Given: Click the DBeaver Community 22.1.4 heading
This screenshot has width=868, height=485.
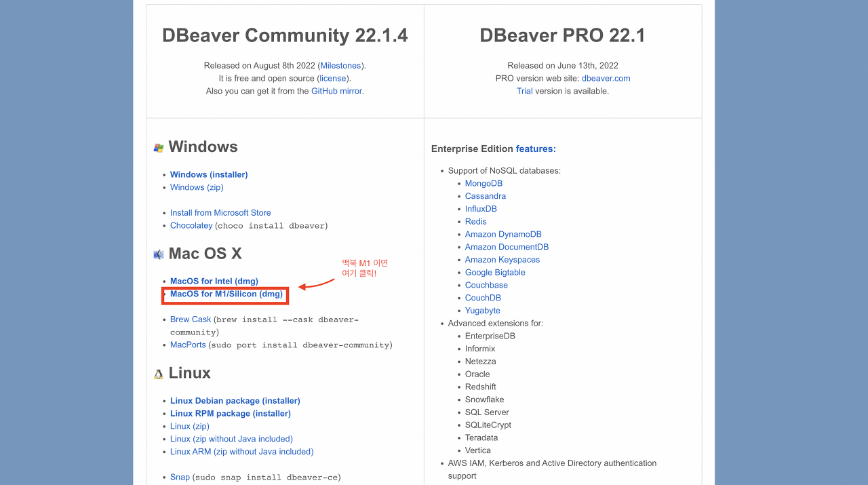Looking at the screenshot, I should tap(285, 35).
